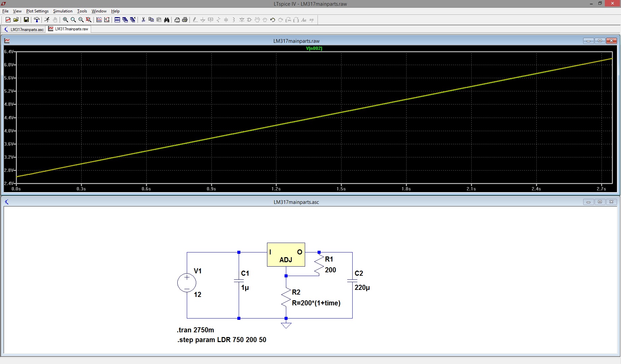Click the R1 200 resistor value
This screenshot has width=621, height=364.
click(x=330, y=270)
